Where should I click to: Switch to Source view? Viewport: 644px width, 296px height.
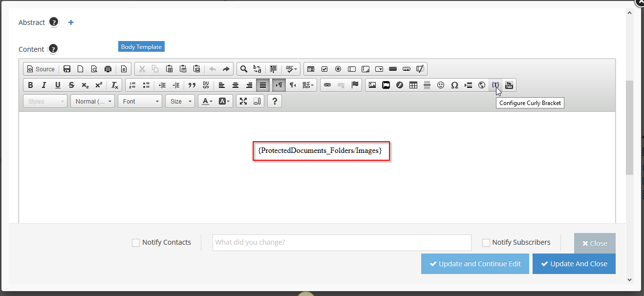pos(41,69)
